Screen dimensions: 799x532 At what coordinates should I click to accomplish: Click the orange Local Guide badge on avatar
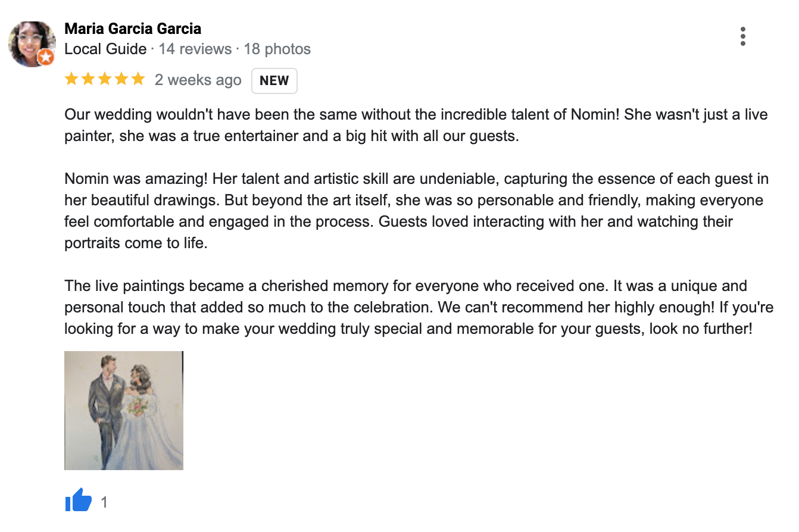46,58
